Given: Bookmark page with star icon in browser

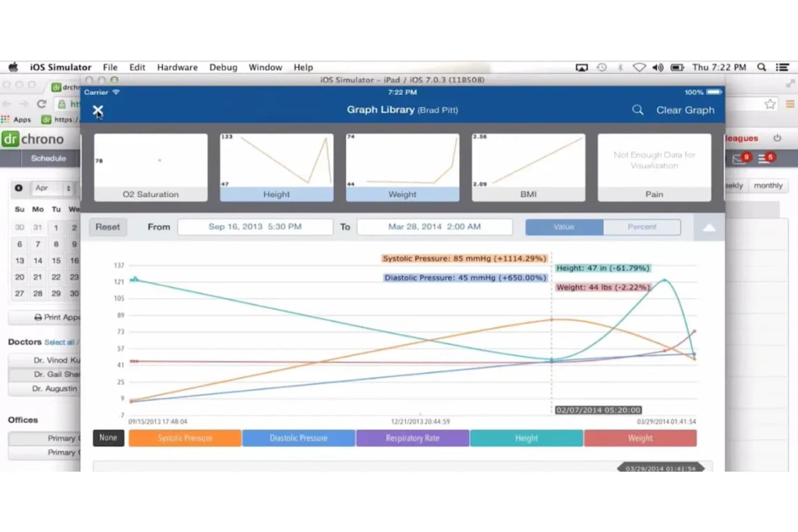Looking at the screenshot, I should tap(770, 104).
